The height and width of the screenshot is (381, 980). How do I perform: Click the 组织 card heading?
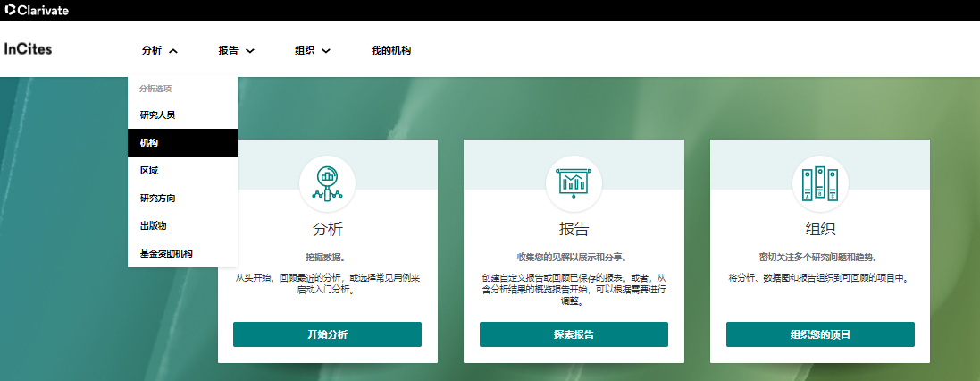click(820, 228)
